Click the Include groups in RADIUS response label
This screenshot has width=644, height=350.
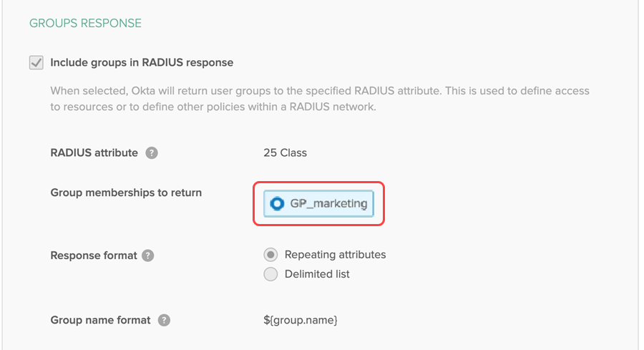tap(142, 63)
